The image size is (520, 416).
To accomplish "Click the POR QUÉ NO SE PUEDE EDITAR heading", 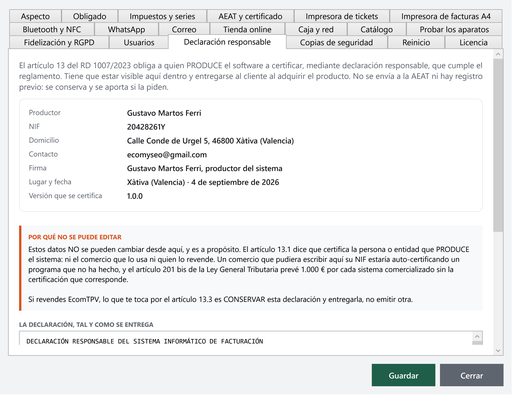I will tap(75, 237).
